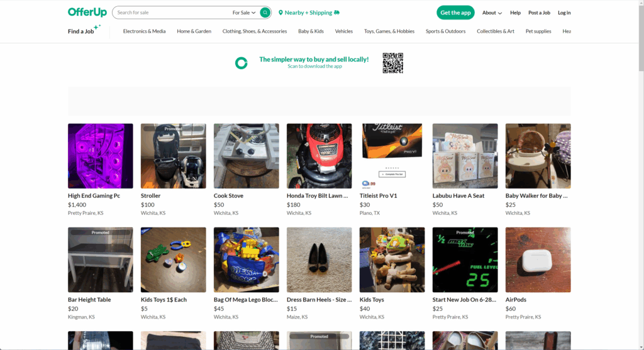Open Electronics & Media category
Image resolution: width=644 pixels, height=350 pixels.
click(144, 31)
